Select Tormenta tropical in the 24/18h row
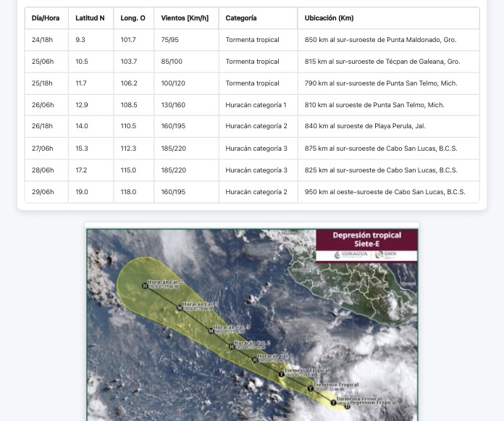The height and width of the screenshot is (421, 504). [252, 40]
